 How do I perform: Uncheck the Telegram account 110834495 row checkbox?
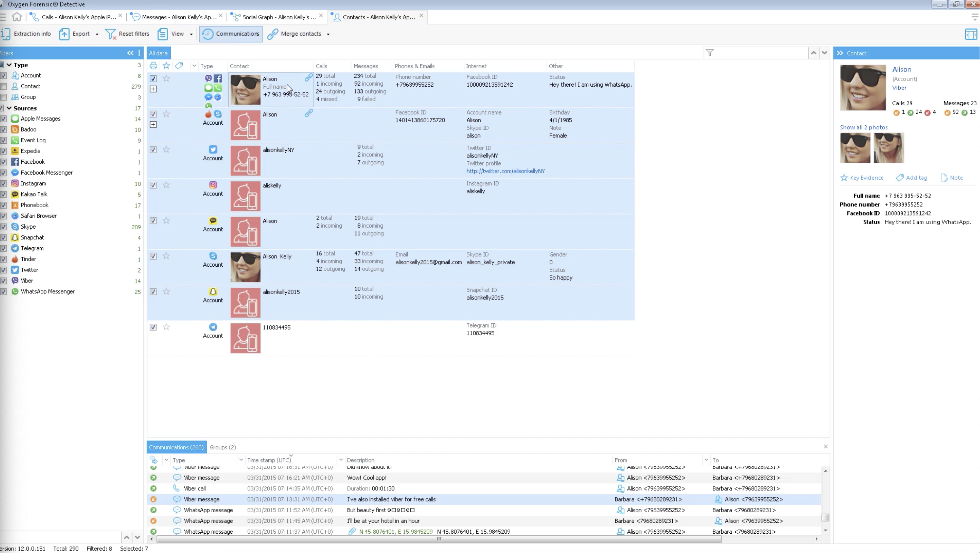point(153,327)
